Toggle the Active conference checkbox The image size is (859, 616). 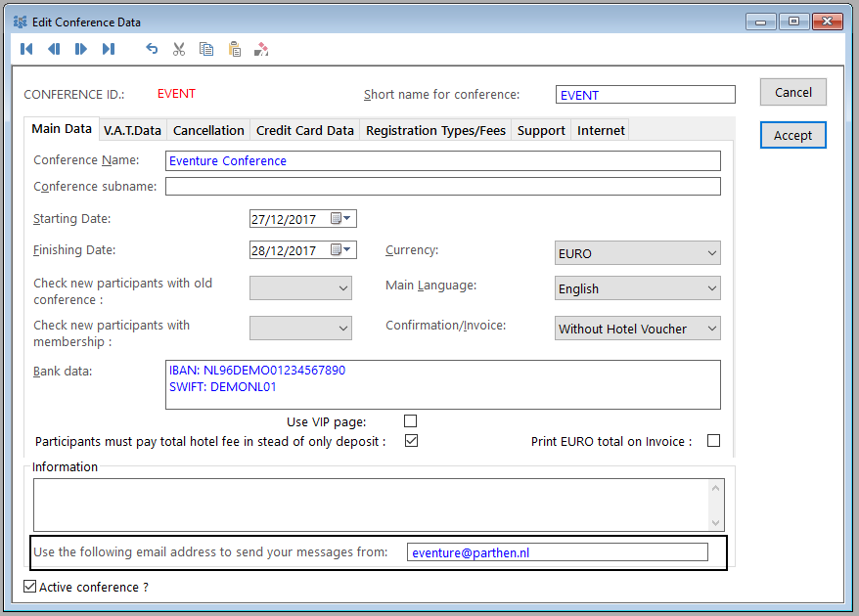29,587
